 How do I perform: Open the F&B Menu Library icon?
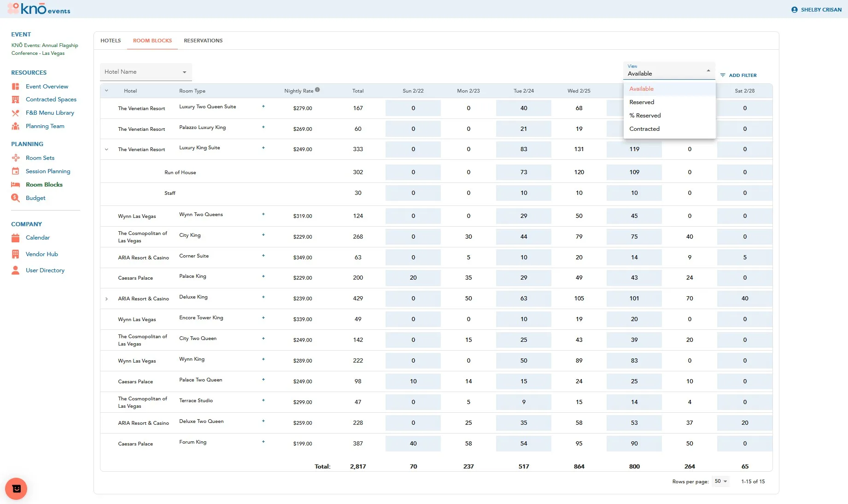[15, 113]
